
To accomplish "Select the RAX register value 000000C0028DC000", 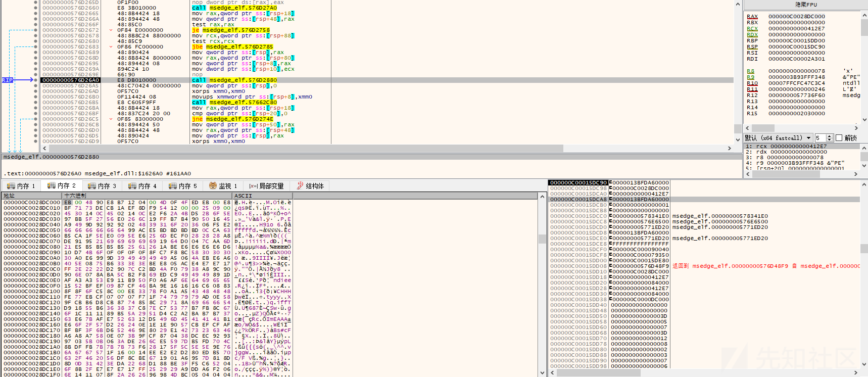I will point(797,16).
